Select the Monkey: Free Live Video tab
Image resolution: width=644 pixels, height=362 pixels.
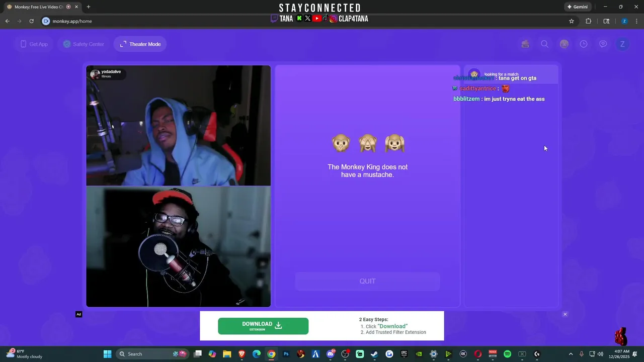click(x=41, y=7)
